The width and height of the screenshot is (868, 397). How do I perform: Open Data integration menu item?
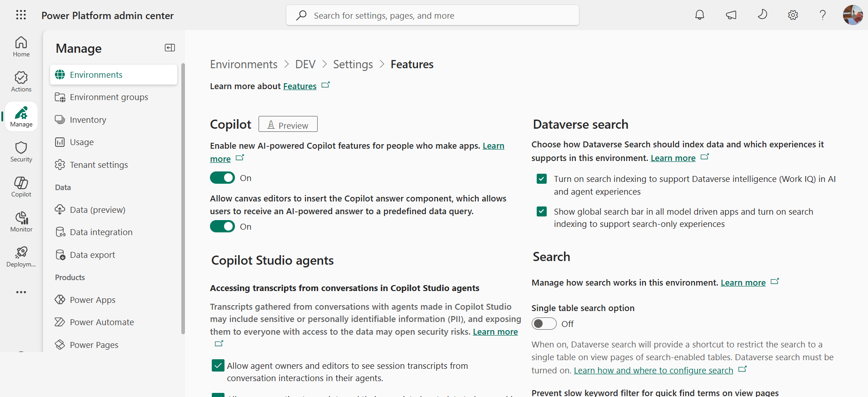click(114, 232)
